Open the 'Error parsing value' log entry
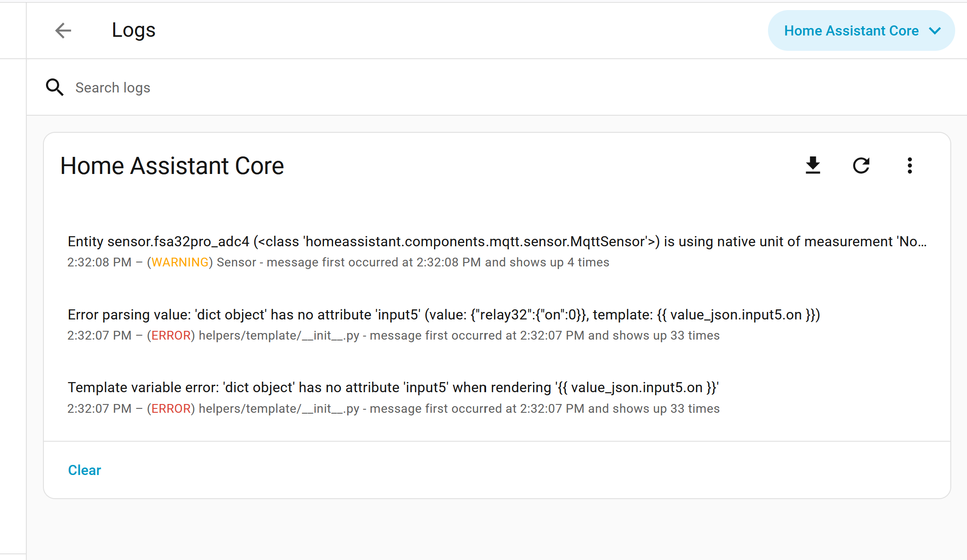Viewport: 967px width, 560px height. [444, 315]
